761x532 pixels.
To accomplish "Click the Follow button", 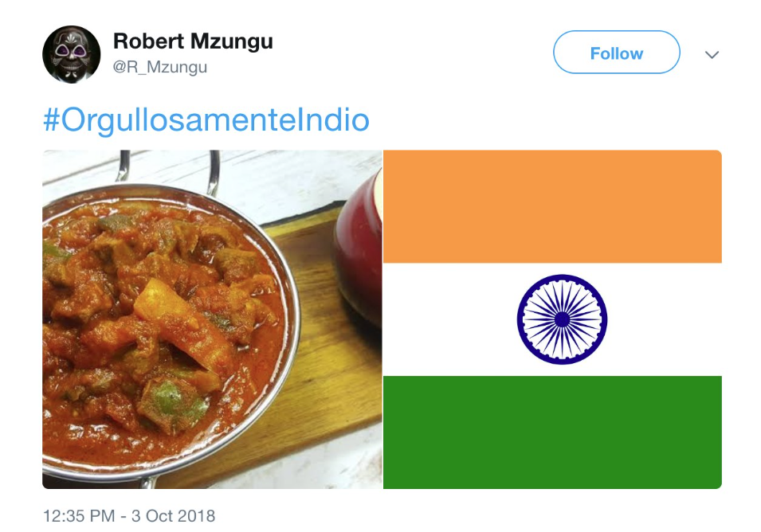I will (617, 53).
